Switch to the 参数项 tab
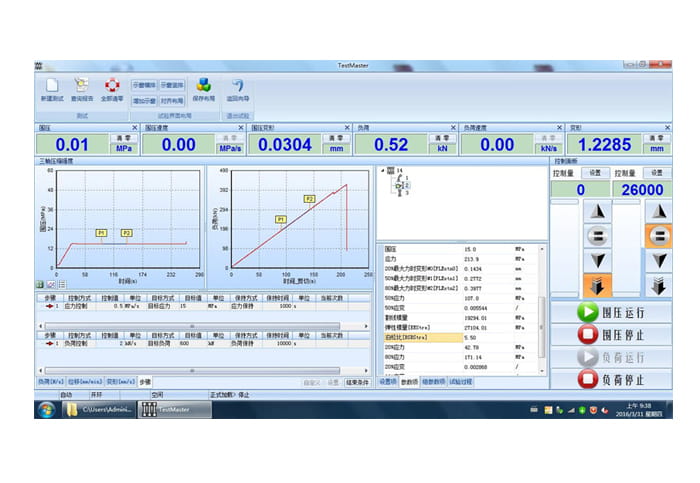 point(410,382)
